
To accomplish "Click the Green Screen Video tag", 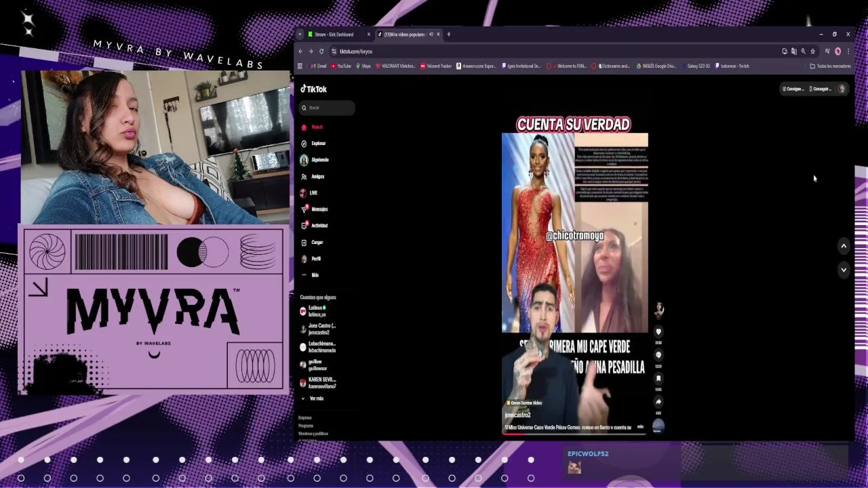I will pos(524,403).
